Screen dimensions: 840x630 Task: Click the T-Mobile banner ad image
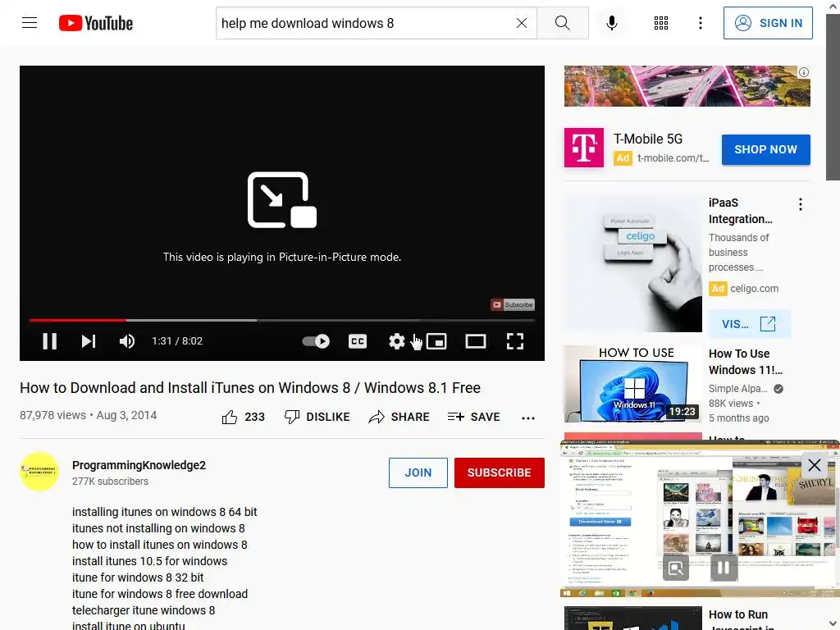click(x=687, y=85)
